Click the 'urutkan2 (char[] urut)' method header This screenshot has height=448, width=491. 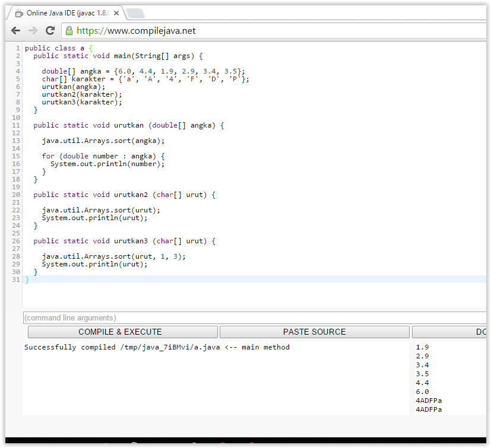pos(124,195)
